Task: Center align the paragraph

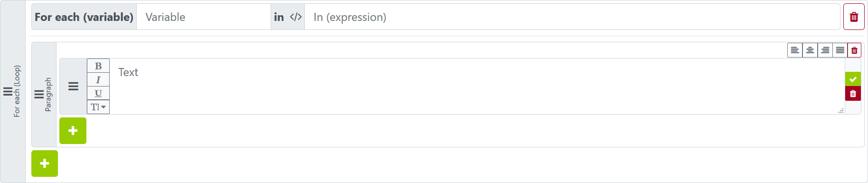Action: [x=810, y=50]
